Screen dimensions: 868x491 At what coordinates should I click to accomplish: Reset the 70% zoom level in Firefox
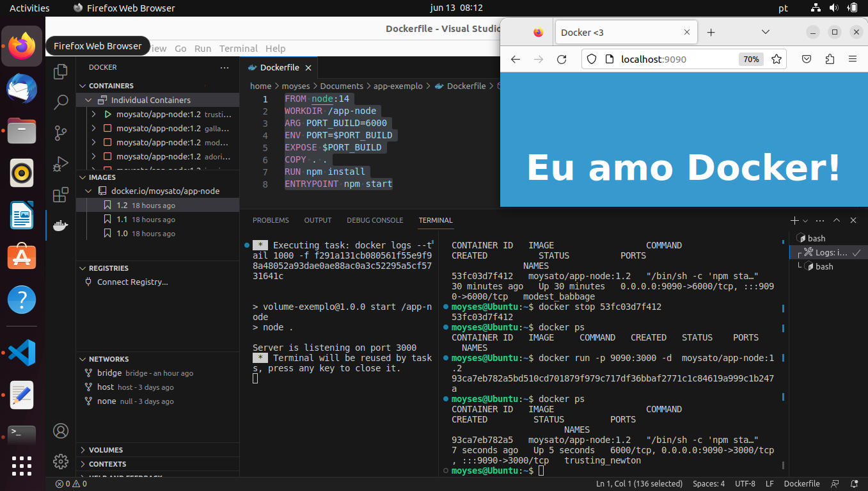(x=751, y=59)
